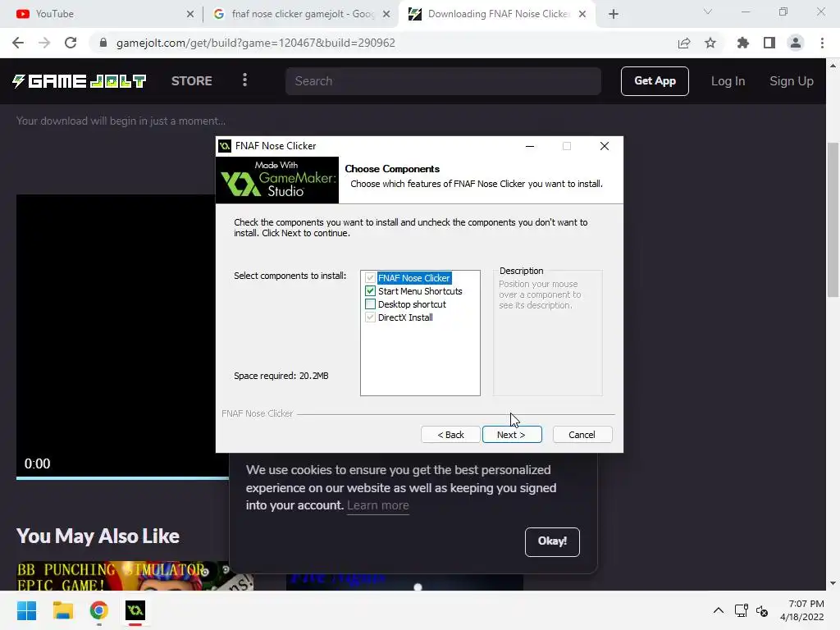Uncheck Start Menu Shortcuts component
The height and width of the screenshot is (630, 840).
[x=370, y=291]
